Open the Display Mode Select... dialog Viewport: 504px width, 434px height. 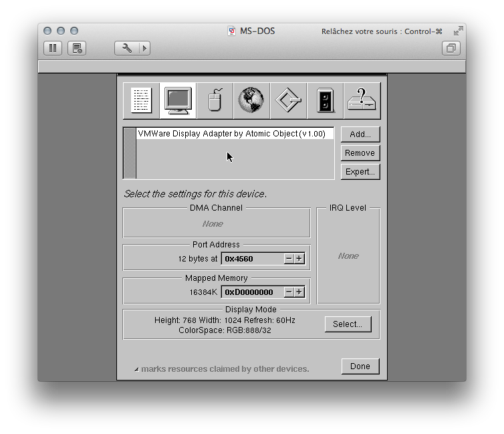[348, 324]
